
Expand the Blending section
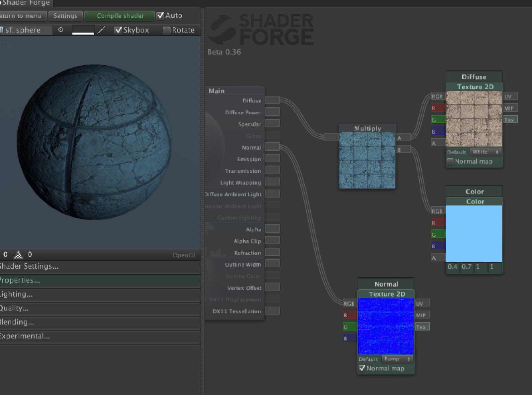(100, 322)
